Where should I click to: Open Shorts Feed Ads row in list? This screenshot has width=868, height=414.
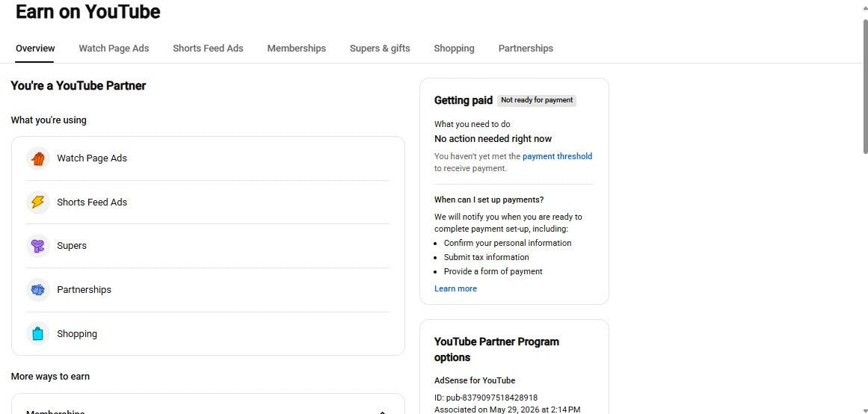(208, 202)
